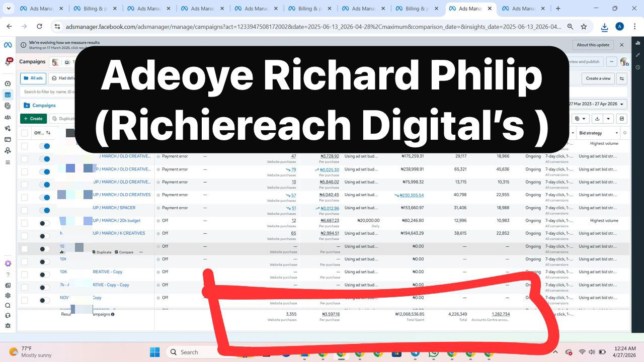Open Account overview gauge icon in sidebar

pos(8,83)
